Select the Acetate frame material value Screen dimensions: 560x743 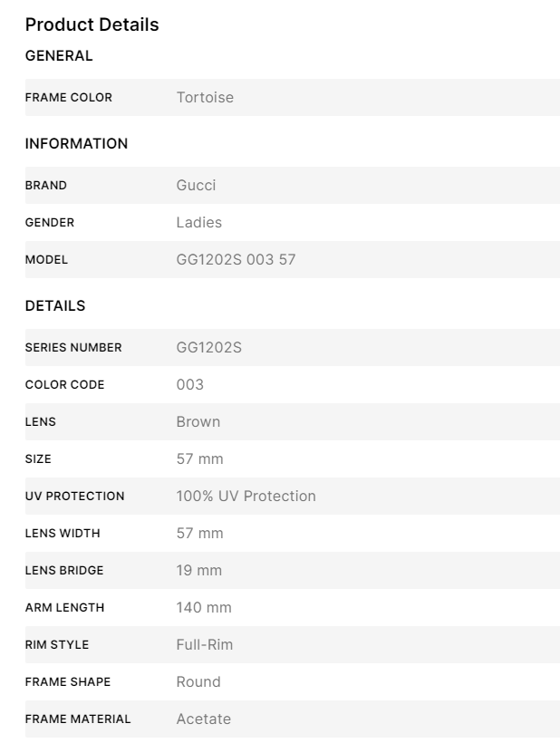coord(203,719)
